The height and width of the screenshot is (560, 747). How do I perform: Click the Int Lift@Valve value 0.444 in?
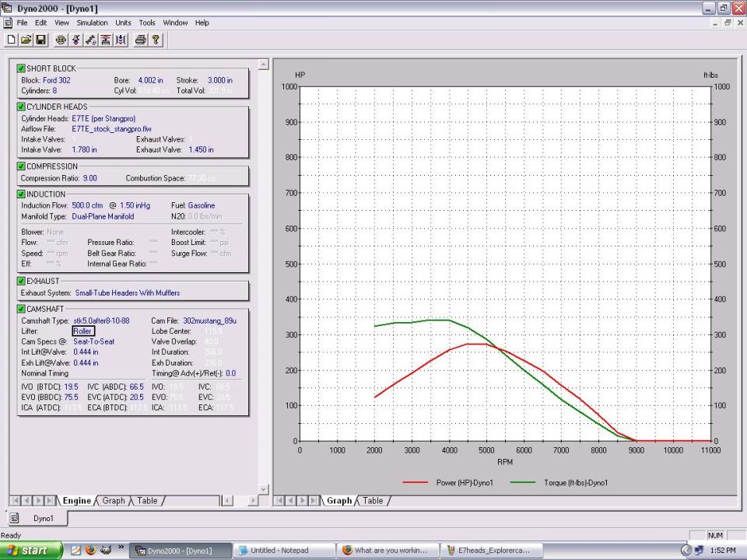[x=86, y=352]
